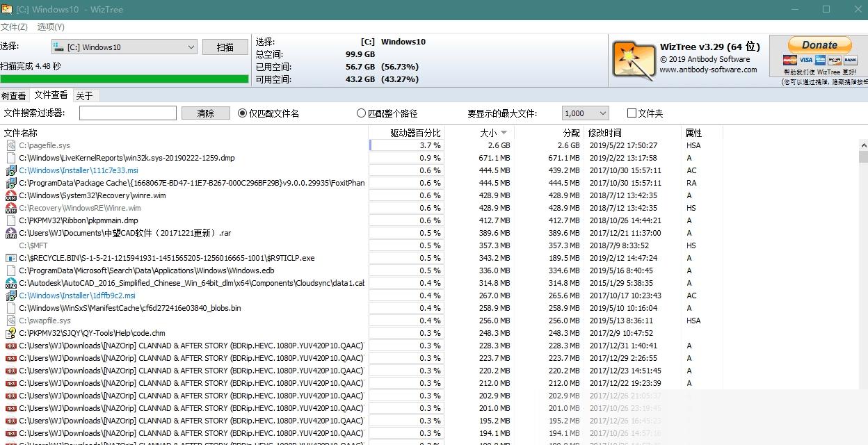Screen dimensions: 868x445
Task: Click the CLANNAD video icon sized 194.1 MB
Action: coord(10,433)
